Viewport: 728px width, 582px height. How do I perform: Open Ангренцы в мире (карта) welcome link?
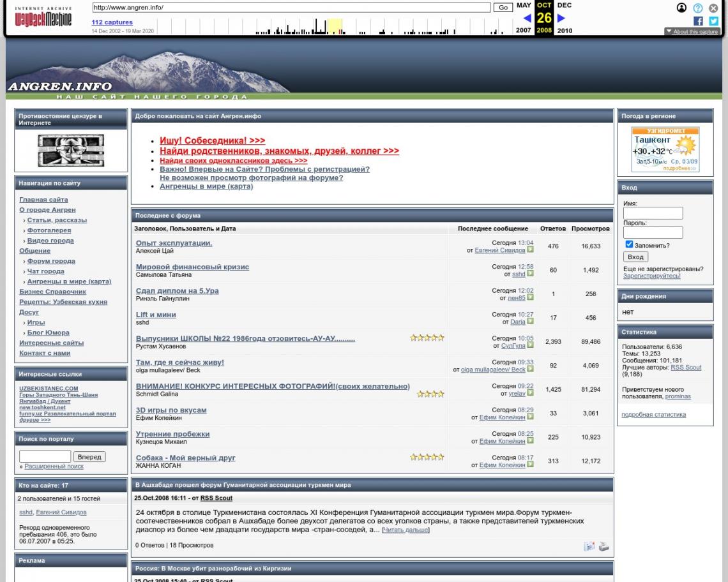207,186
